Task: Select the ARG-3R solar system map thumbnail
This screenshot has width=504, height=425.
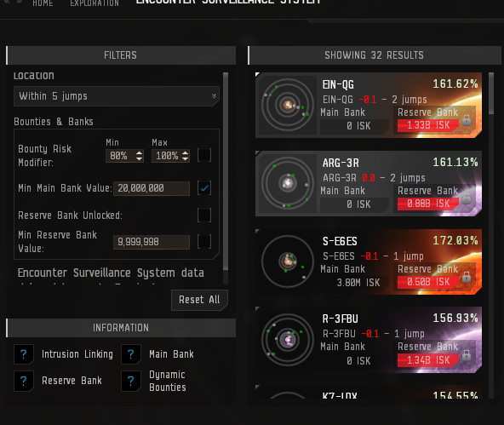Action: point(288,184)
